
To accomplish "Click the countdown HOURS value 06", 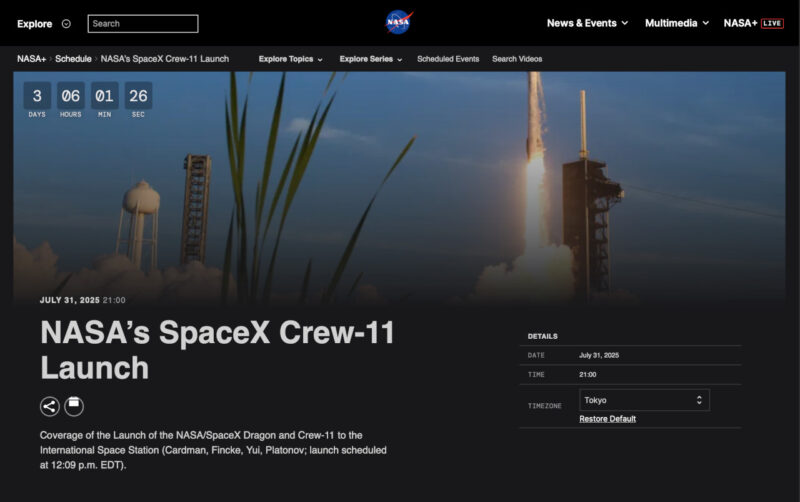I will tap(70, 95).
